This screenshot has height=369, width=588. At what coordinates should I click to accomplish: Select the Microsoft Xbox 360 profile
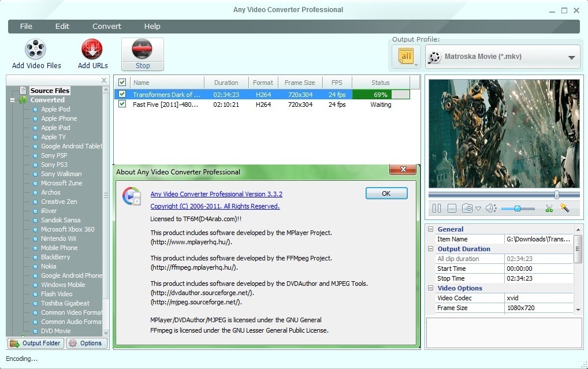tap(68, 229)
